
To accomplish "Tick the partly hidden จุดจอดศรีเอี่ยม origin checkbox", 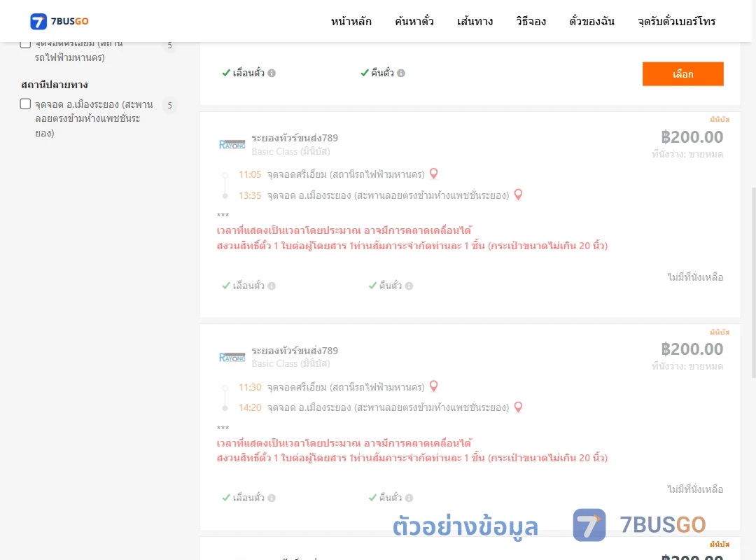I will [26, 45].
